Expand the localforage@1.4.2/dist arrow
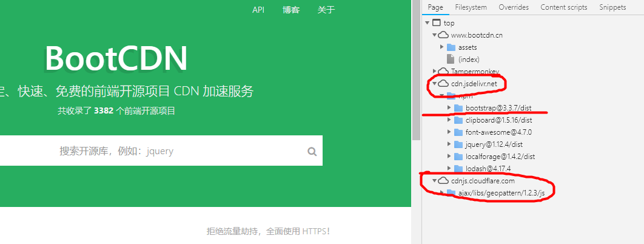 [449, 156]
